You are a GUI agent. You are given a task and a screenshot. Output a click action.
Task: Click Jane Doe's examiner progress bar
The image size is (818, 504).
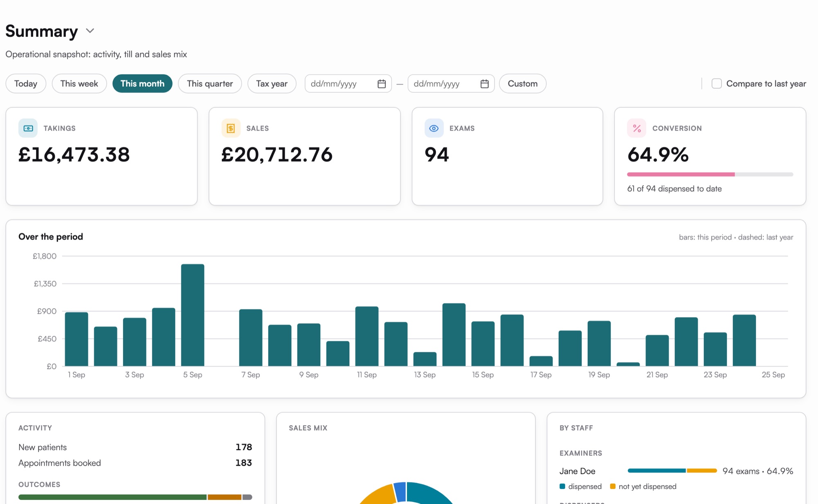tap(672, 471)
